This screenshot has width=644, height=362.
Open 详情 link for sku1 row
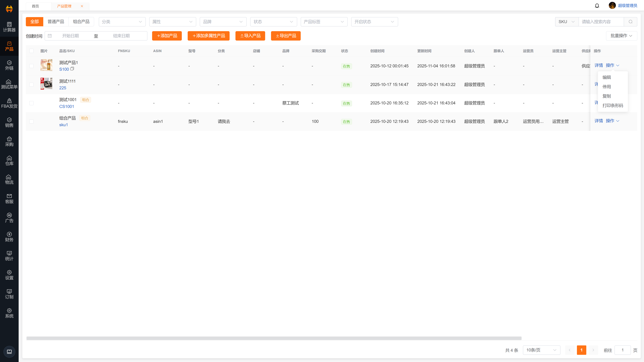point(599,121)
